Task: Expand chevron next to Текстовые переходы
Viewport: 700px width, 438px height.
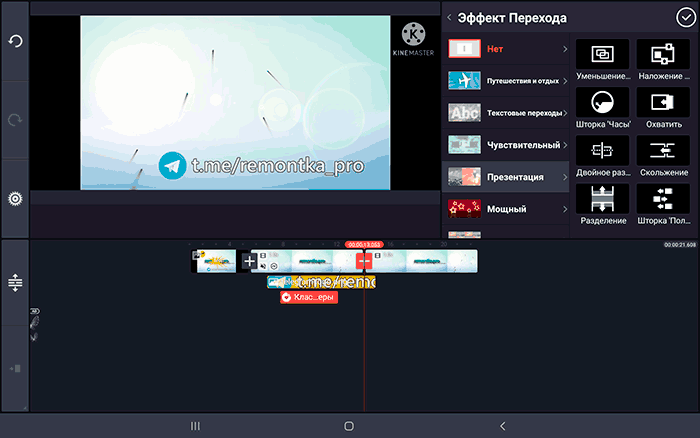Action: tap(565, 113)
